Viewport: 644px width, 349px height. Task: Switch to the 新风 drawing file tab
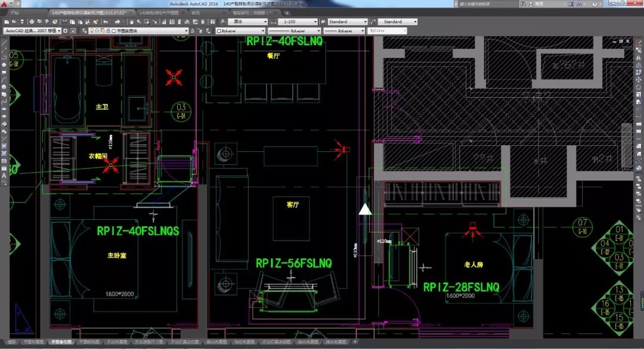pyautogui.click(x=196, y=13)
